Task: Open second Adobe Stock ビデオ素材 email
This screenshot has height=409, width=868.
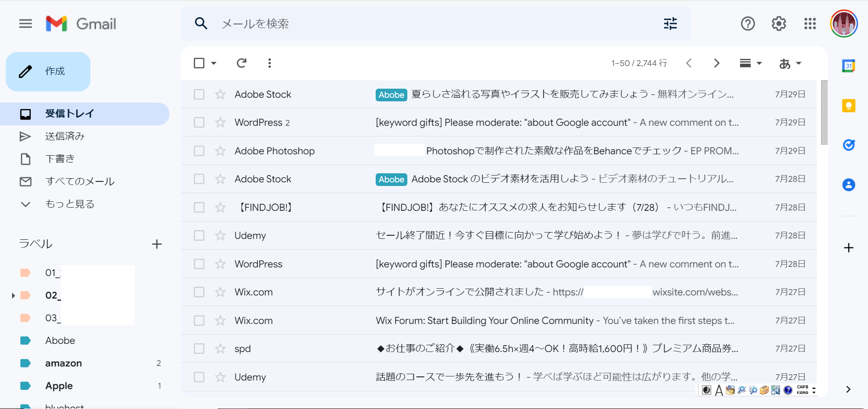Action: tap(499, 179)
